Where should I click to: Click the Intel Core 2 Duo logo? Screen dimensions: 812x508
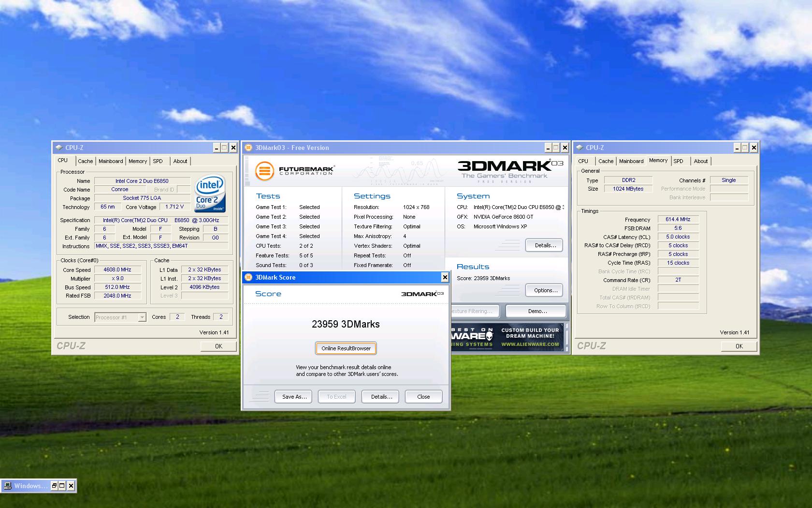coord(210,194)
